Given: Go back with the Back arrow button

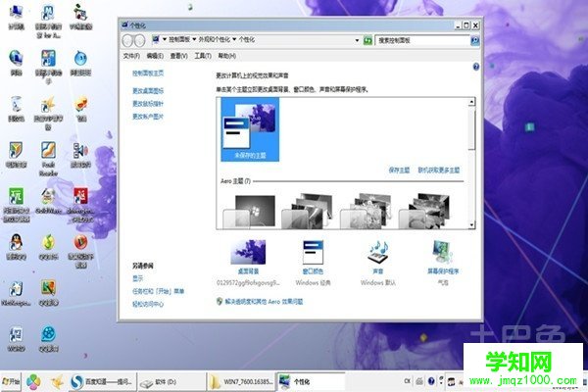Looking at the screenshot, I should (x=127, y=40).
